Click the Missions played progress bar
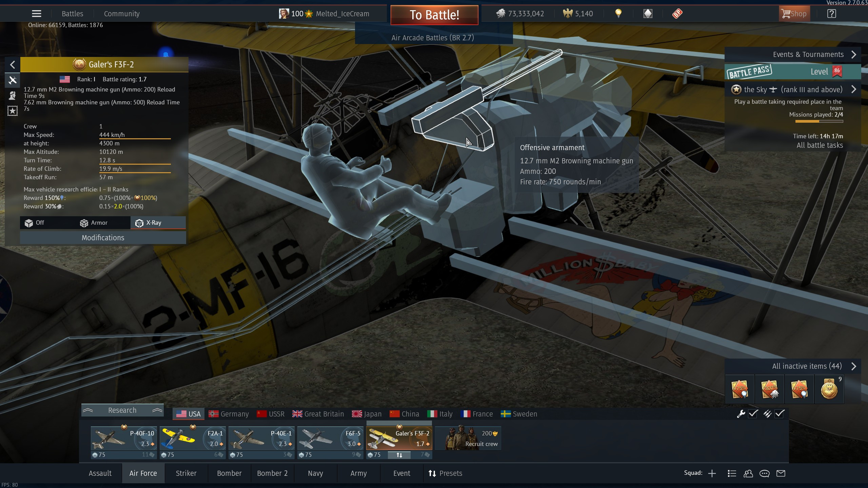The width and height of the screenshot is (868, 488). pyautogui.click(x=819, y=121)
